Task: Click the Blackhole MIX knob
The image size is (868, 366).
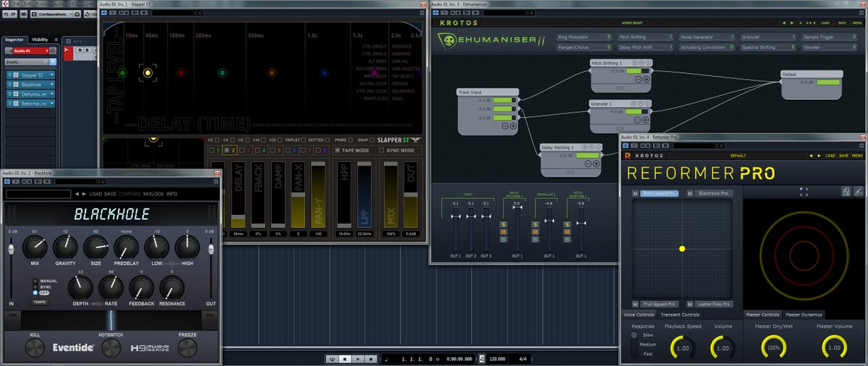Action: (x=35, y=248)
